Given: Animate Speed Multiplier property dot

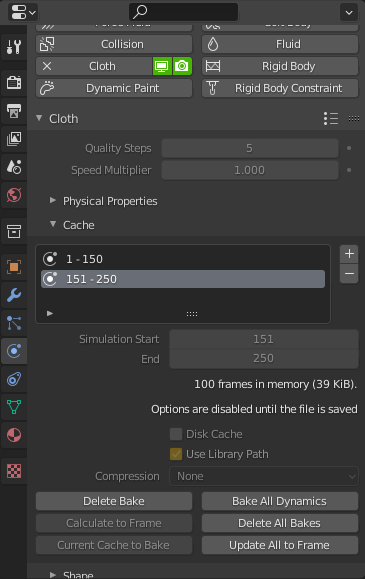Looking at the screenshot, I should point(349,170).
